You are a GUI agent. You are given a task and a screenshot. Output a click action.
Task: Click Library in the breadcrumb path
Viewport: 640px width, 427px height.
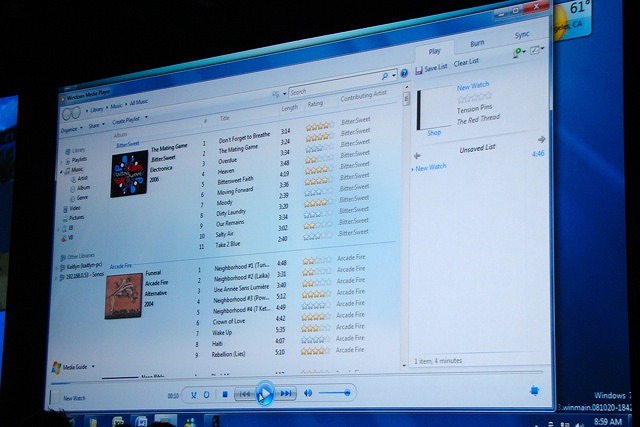coord(97,109)
